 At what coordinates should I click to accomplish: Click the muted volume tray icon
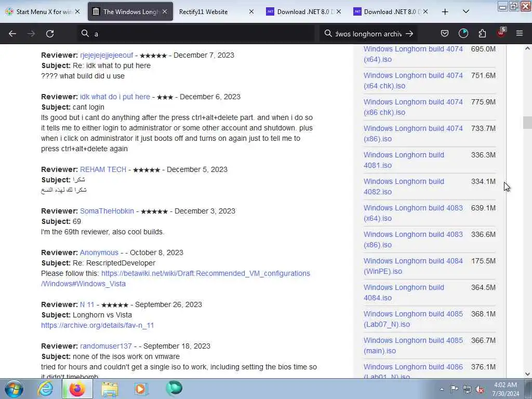coord(480,390)
